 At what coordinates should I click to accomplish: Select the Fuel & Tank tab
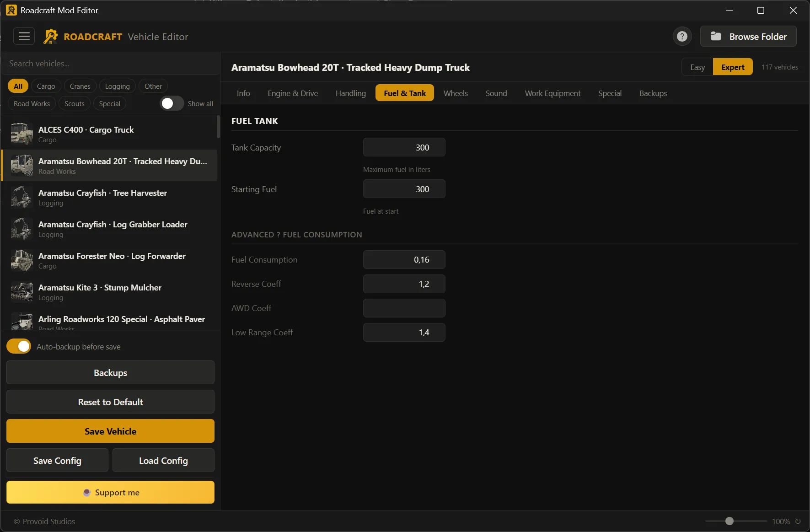pyautogui.click(x=405, y=93)
